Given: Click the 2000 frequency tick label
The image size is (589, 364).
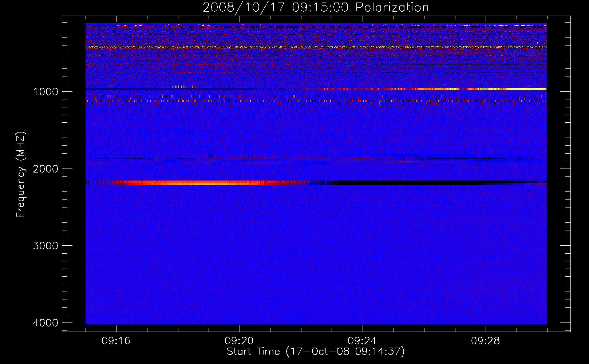Looking at the screenshot, I should (x=46, y=169).
